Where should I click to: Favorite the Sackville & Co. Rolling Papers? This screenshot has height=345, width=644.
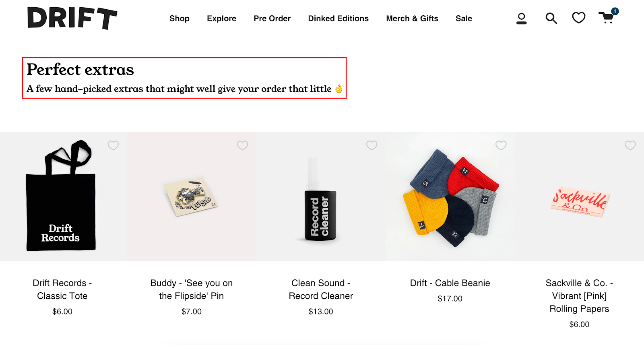[x=630, y=145]
